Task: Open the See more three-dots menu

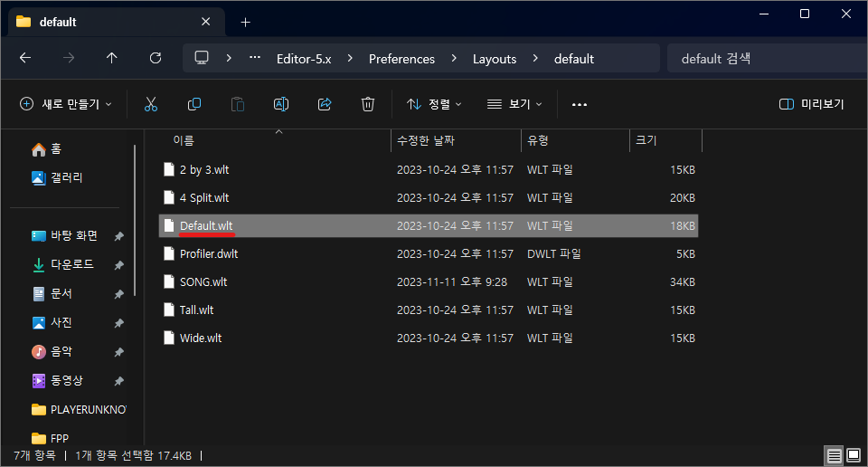Action: (579, 104)
